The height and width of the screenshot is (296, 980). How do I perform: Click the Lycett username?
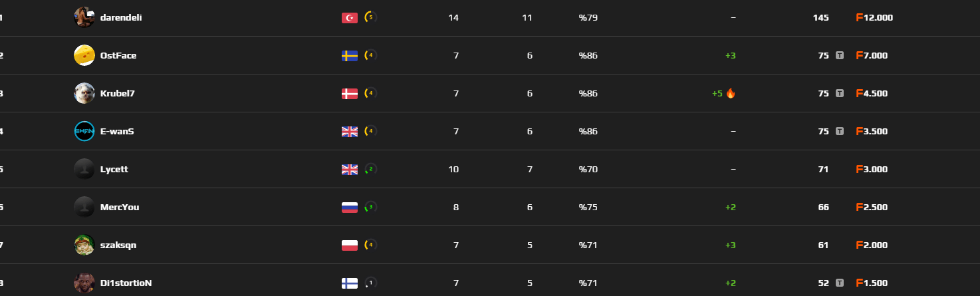[x=114, y=170]
